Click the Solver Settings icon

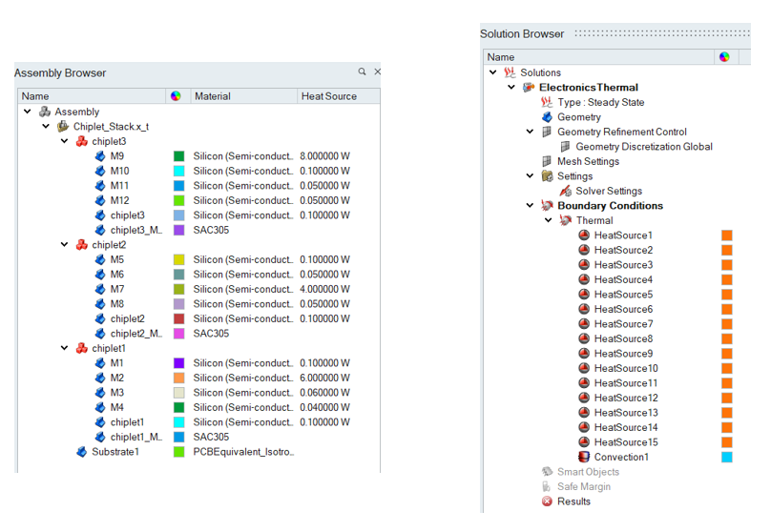565,192
